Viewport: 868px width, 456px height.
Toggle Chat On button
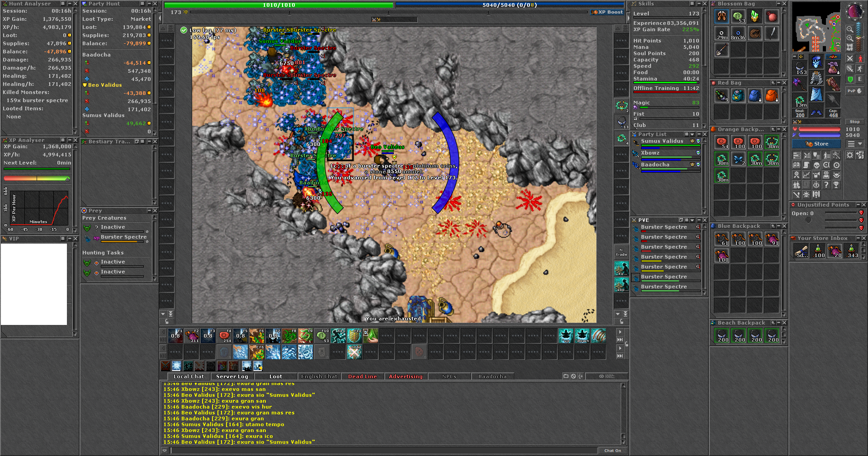click(x=613, y=450)
